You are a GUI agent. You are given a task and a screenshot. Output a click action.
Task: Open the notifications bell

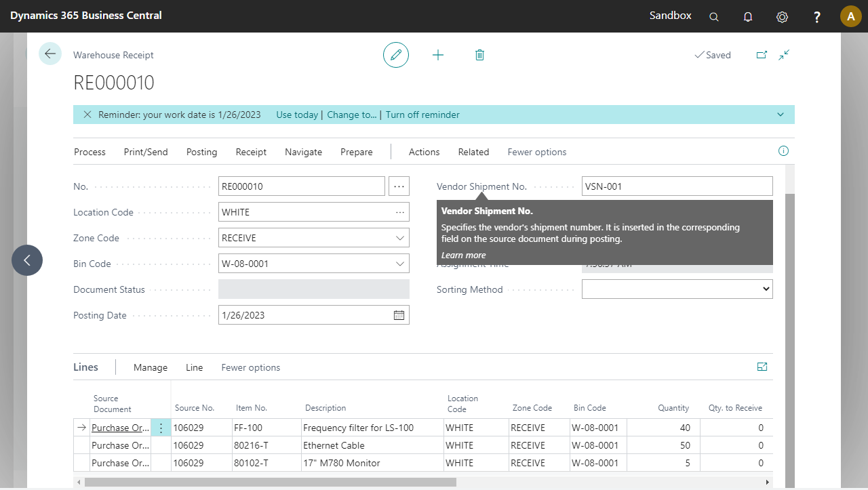point(748,17)
